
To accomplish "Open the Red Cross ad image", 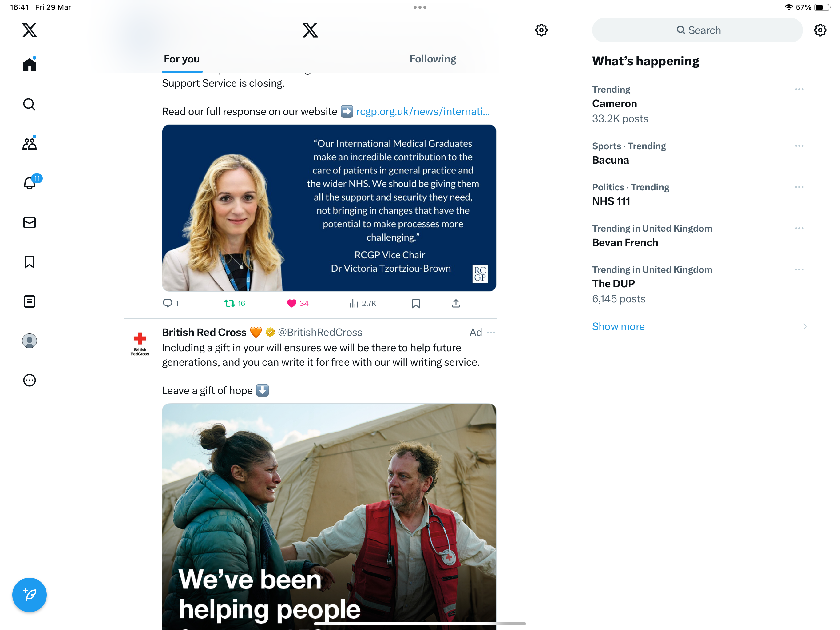I will tap(329, 517).
